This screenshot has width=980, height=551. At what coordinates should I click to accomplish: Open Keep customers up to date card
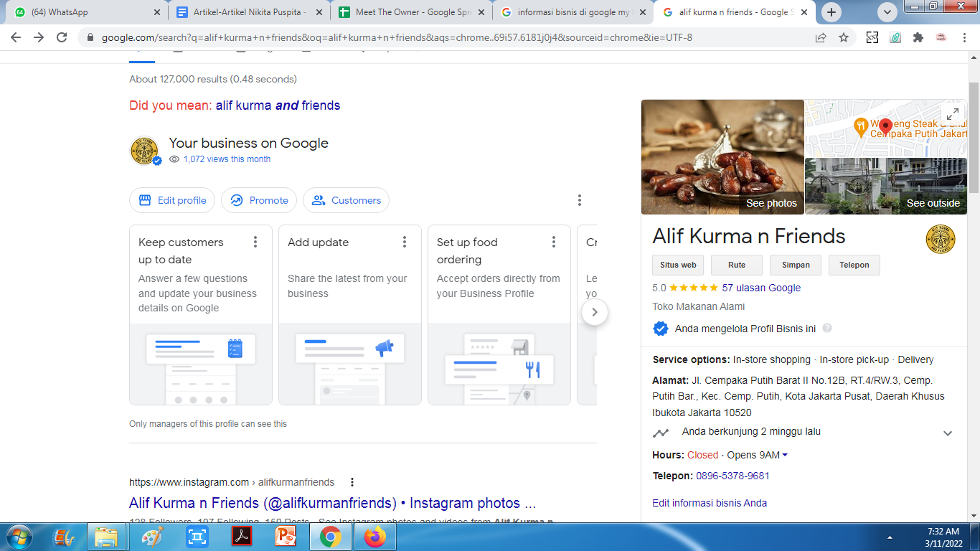click(201, 315)
